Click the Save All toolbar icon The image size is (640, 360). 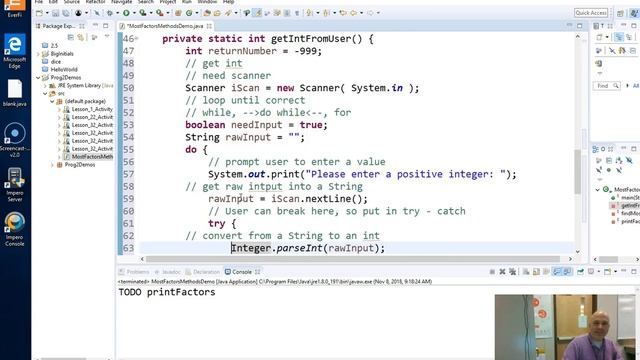(65, 13)
